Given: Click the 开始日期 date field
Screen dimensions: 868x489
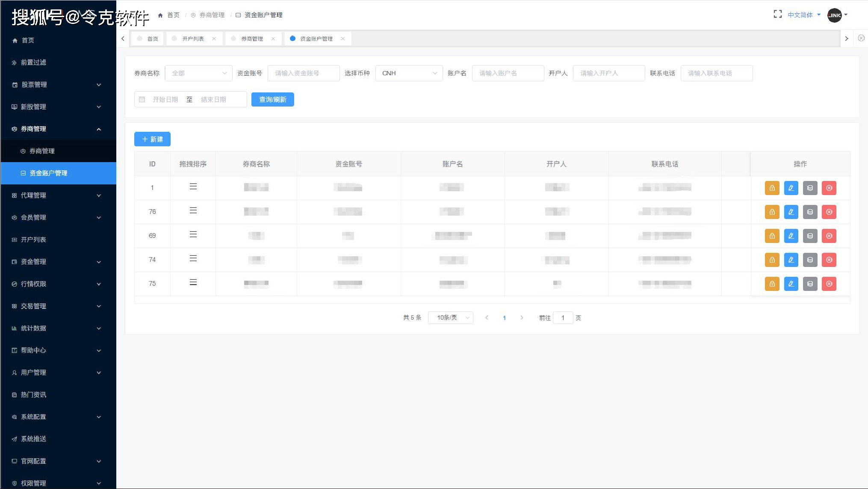Looking at the screenshot, I should [165, 100].
